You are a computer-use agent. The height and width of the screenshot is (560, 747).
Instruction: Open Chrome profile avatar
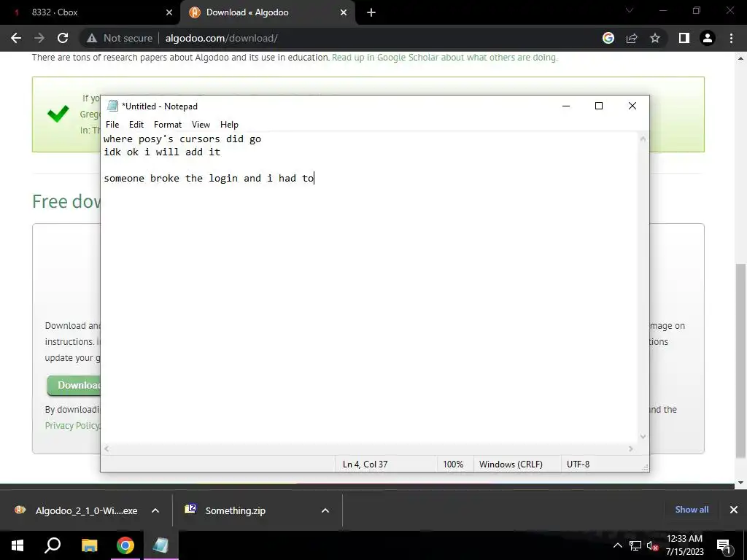[x=708, y=38]
